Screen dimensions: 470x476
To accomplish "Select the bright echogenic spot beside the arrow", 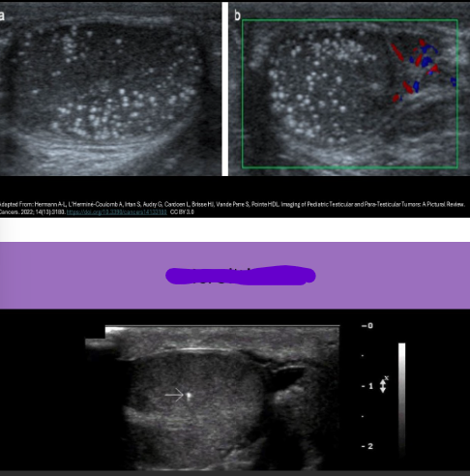I will [x=189, y=396].
